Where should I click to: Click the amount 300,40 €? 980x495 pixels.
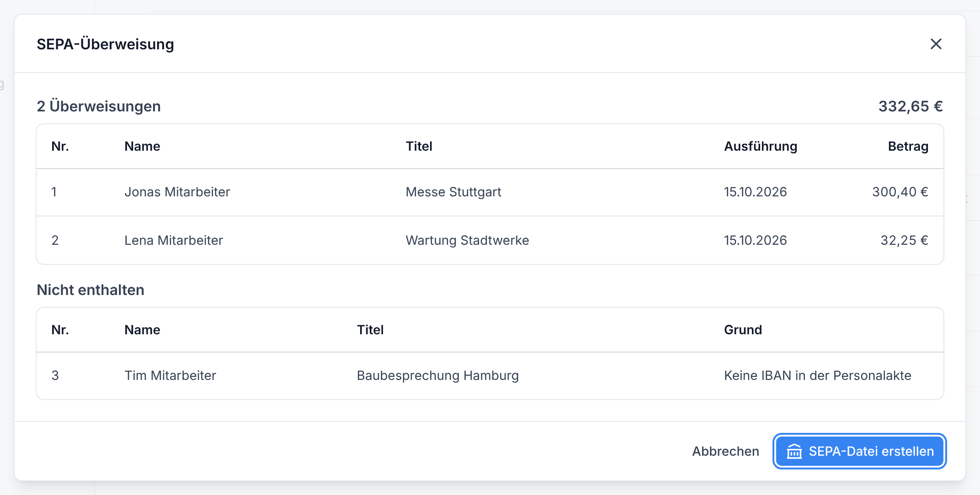[x=900, y=192]
